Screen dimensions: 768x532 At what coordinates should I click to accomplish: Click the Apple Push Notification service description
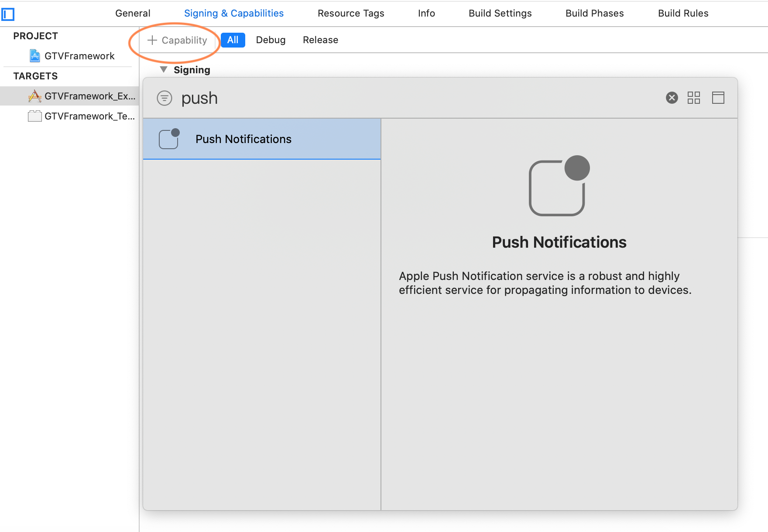point(545,283)
